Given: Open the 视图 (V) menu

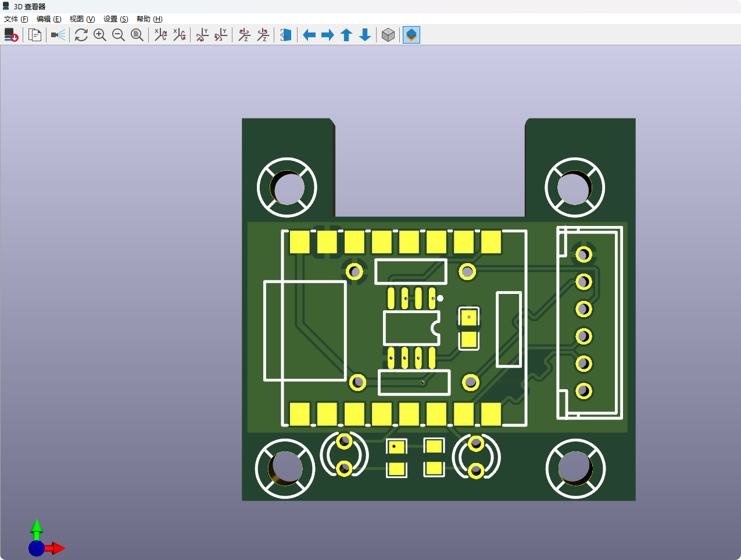Looking at the screenshot, I should tap(82, 19).
